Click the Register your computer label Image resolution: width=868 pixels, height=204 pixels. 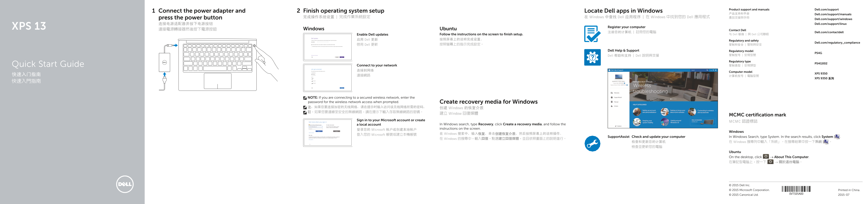(626, 27)
